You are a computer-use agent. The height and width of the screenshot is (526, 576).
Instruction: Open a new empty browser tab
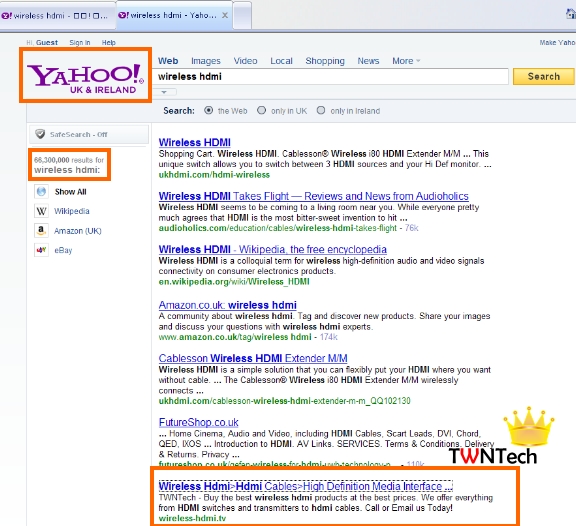coord(242,16)
